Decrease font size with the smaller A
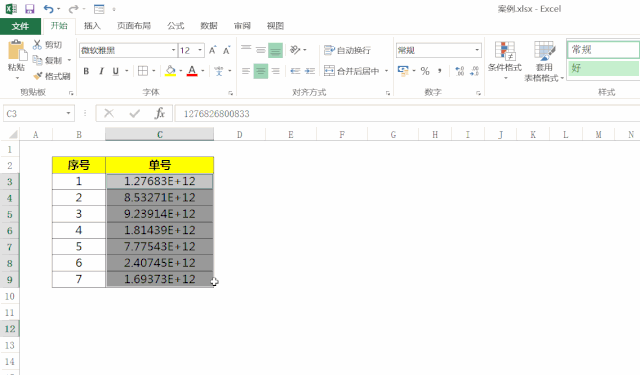Image resolution: width=640 pixels, height=375 pixels. coord(227,50)
